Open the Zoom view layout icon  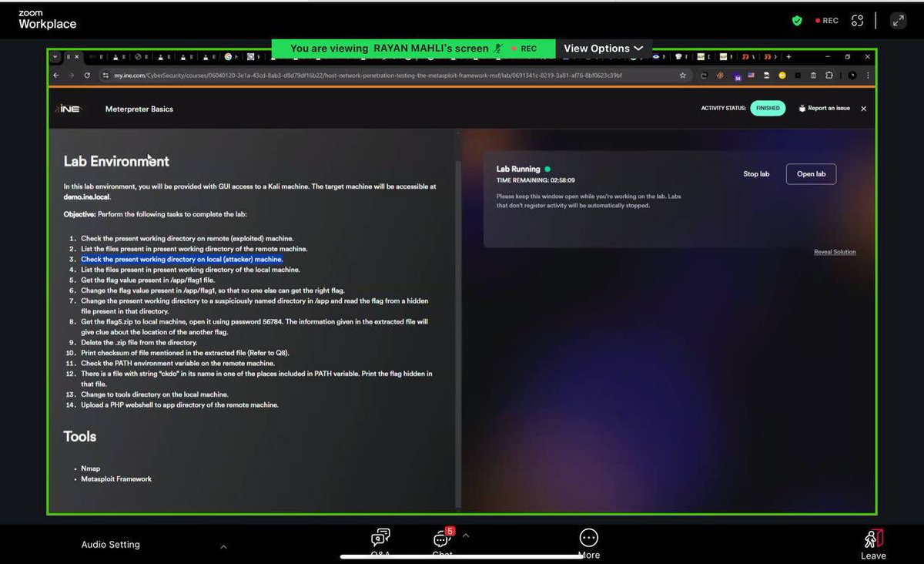coord(858,21)
